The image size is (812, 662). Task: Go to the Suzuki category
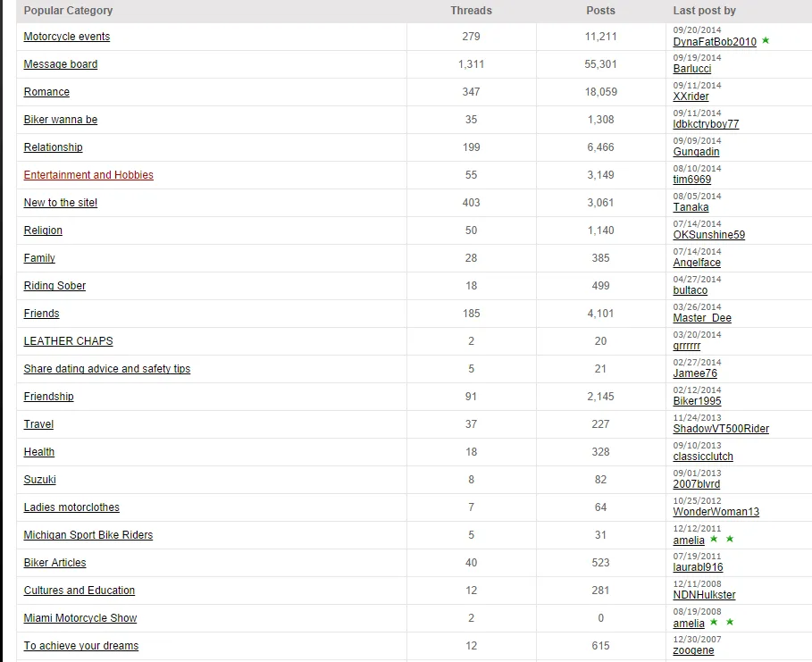pos(40,480)
